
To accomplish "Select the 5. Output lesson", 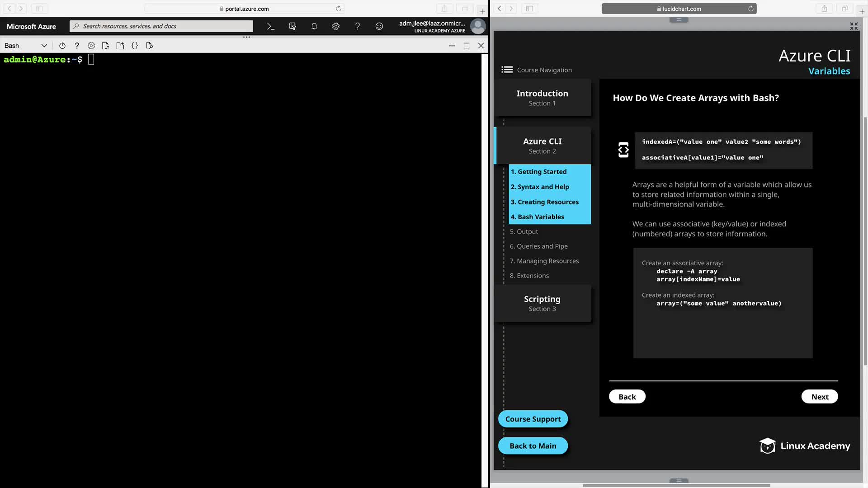I will [x=524, y=231].
